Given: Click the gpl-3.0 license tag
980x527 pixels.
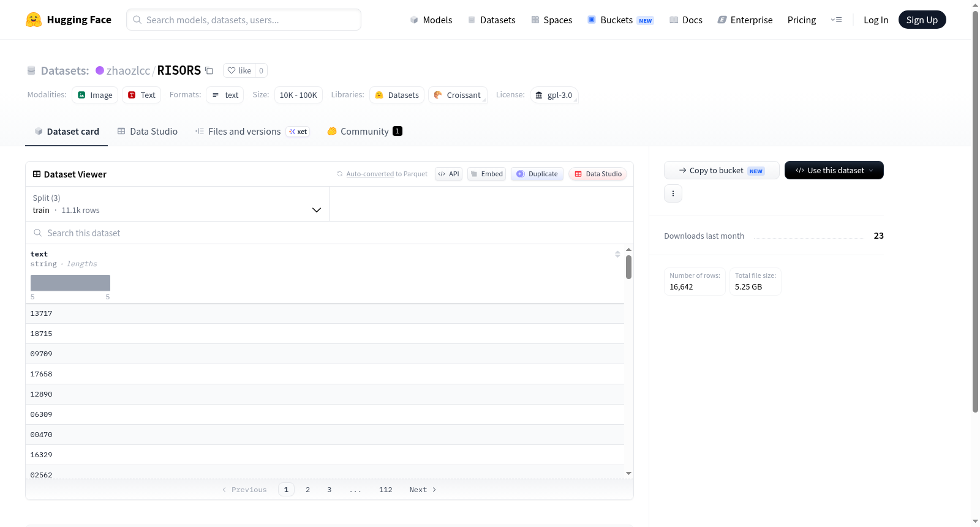Looking at the screenshot, I should click(554, 95).
